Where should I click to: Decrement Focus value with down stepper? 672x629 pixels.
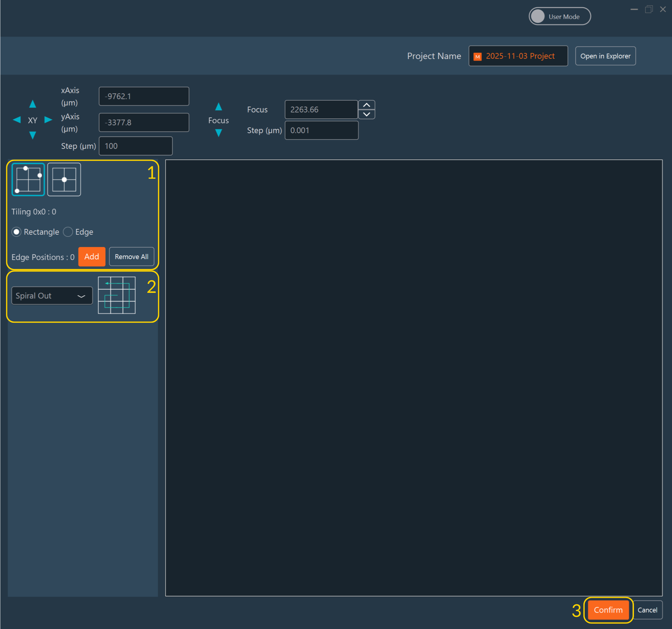(x=367, y=114)
